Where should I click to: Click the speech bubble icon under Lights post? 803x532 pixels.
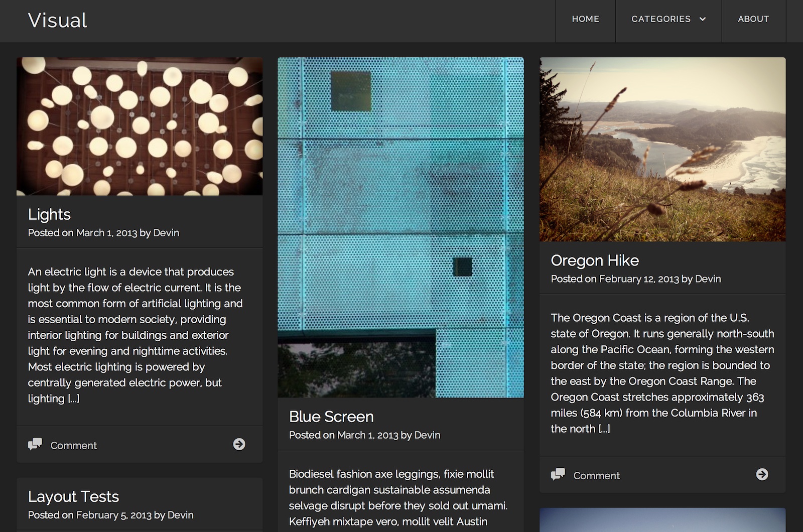coord(35,444)
